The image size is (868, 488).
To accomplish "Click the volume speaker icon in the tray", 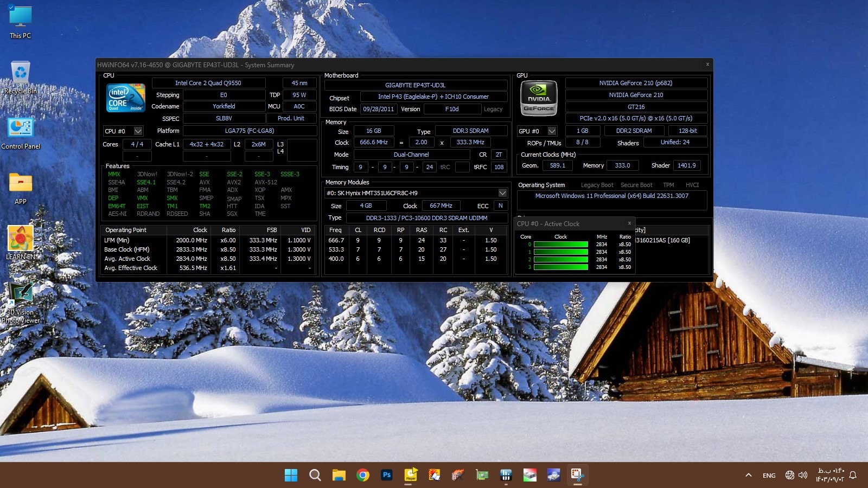I will [803, 475].
